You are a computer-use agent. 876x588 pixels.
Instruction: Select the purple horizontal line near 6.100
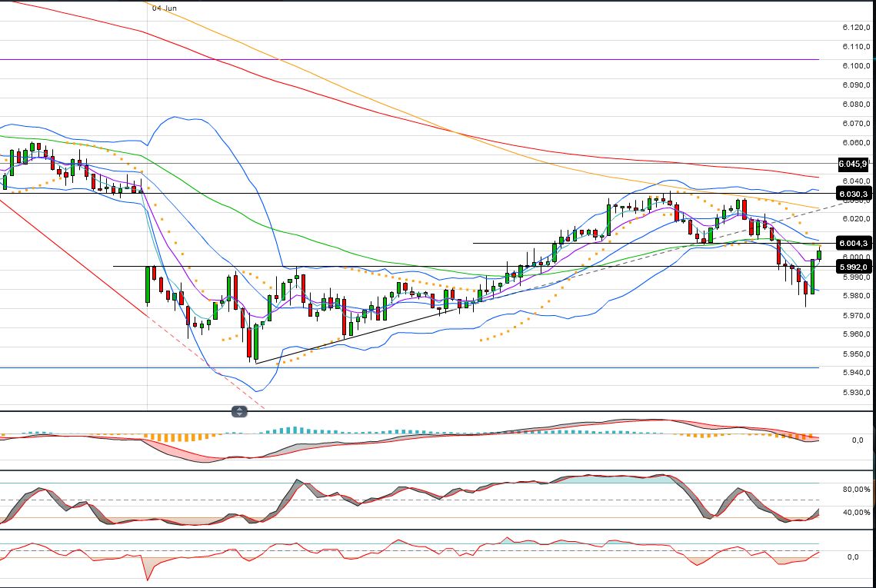point(409,59)
